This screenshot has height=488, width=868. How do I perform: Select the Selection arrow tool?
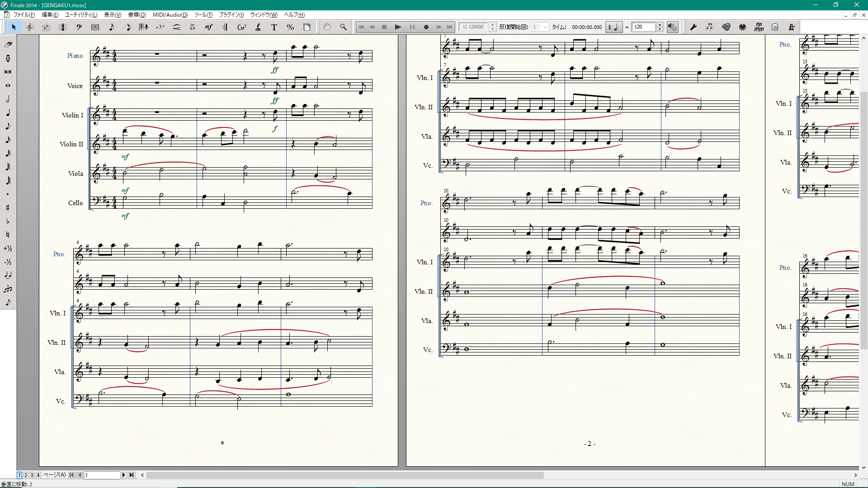(14, 27)
